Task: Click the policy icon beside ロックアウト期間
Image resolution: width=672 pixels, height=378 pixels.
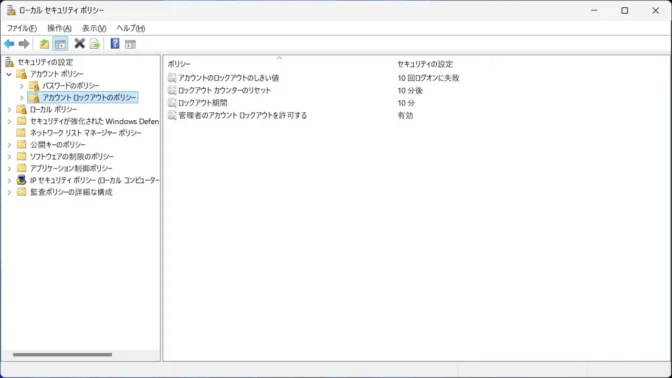Action: tap(172, 102)
